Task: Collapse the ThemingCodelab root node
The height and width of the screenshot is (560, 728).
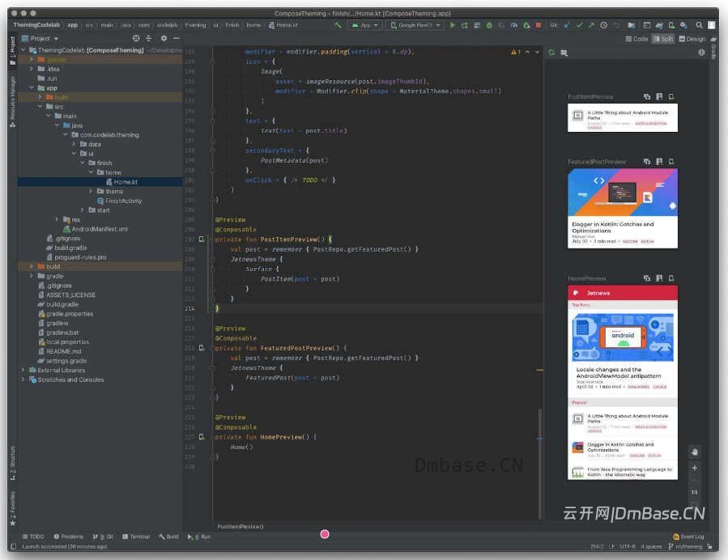Action: coord(23,49)
